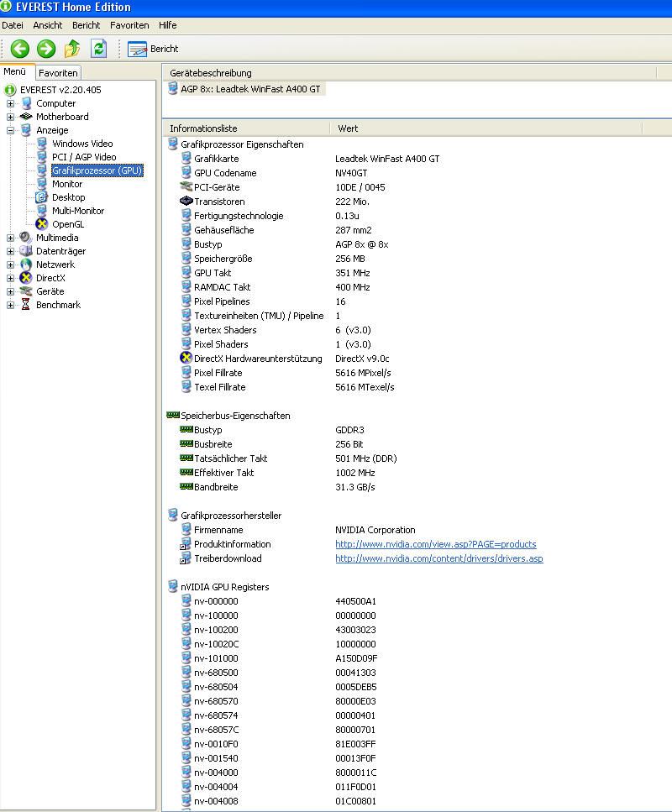Click the Anzeige display icon in the tree

point(26,130)
